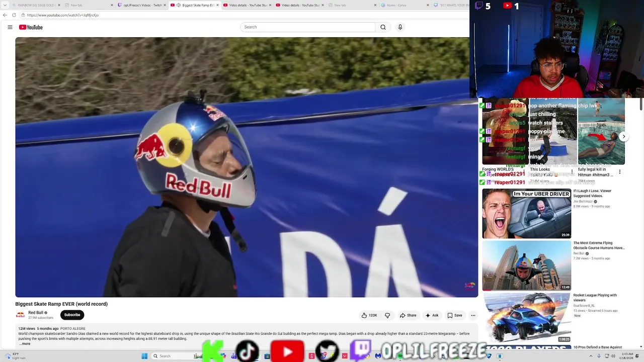Go back in browser

coord(5,15)
